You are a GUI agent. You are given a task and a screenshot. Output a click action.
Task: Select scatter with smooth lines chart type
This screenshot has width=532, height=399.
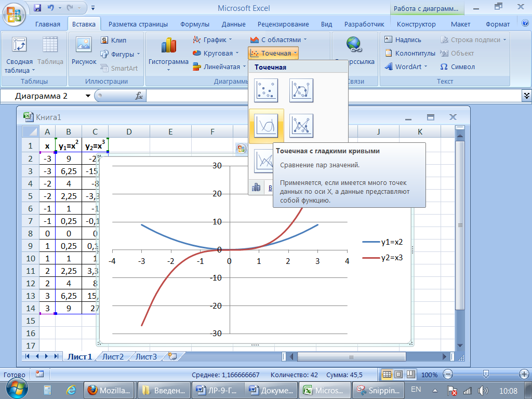(x=267, y=126)
